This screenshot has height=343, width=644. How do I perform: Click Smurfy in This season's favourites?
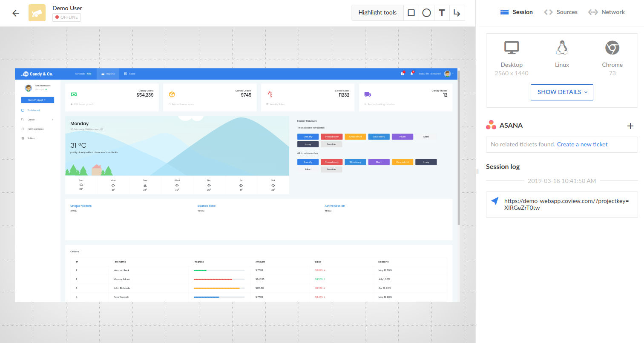308,137
